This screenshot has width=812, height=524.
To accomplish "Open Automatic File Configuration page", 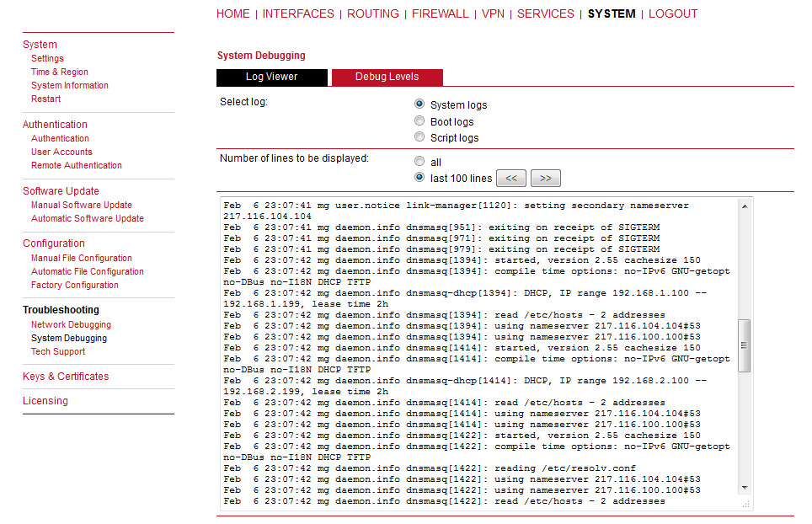I will (88, 271).
